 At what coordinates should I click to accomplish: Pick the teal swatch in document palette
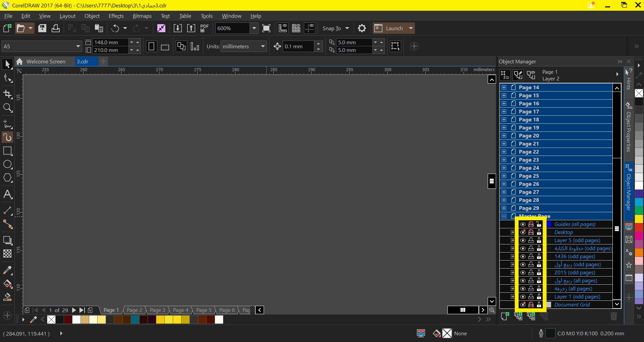click(x=135, y=320)
